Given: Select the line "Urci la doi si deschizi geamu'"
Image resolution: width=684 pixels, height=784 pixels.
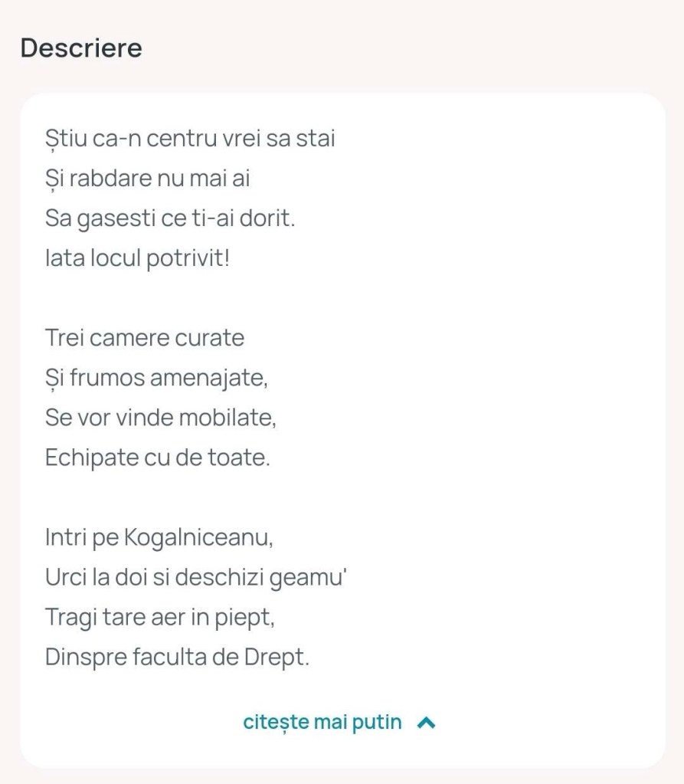Looking at the screenshot, I should point(197,577).
